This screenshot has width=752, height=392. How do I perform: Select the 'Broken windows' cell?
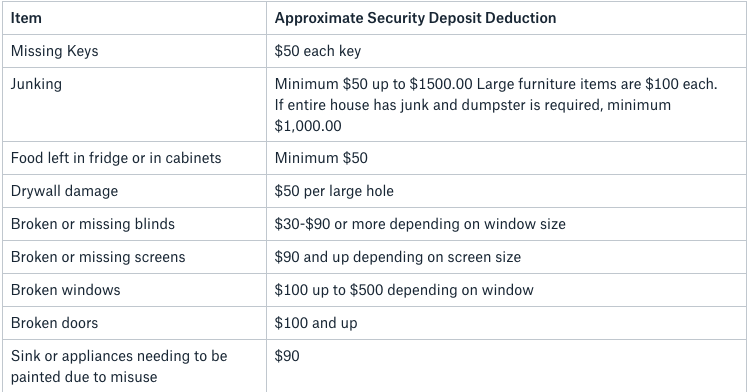65,290
